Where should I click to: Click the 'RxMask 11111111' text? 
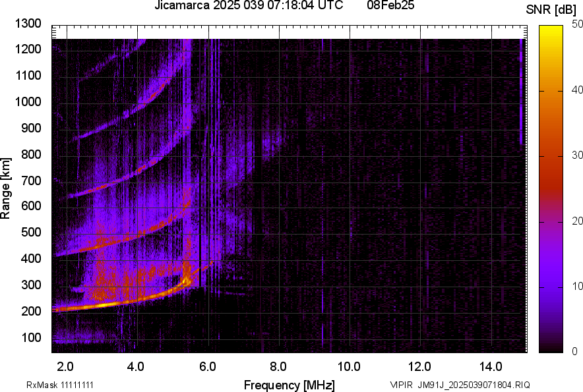[60, 385]
